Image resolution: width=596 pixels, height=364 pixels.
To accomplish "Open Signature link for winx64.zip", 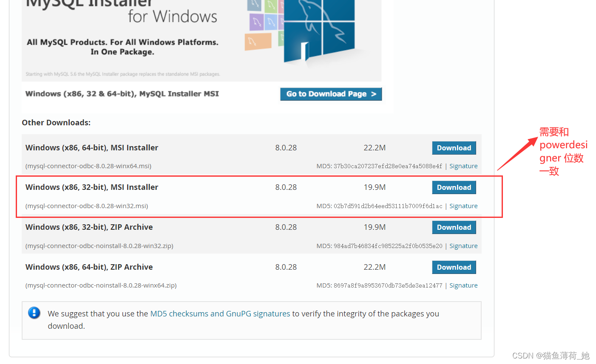I will coord(463,285).
